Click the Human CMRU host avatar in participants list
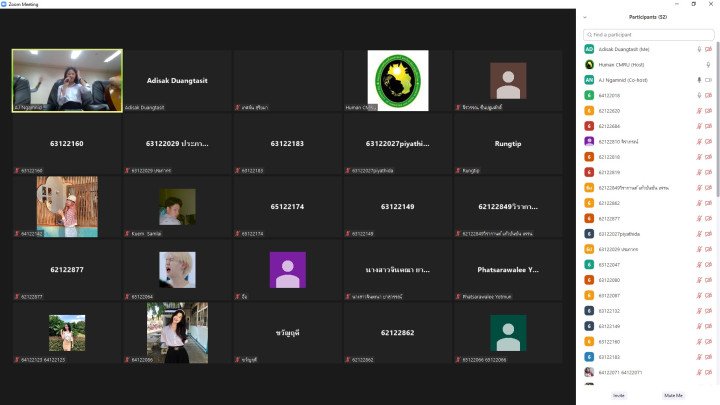720x405 pixels. [589, 65]
